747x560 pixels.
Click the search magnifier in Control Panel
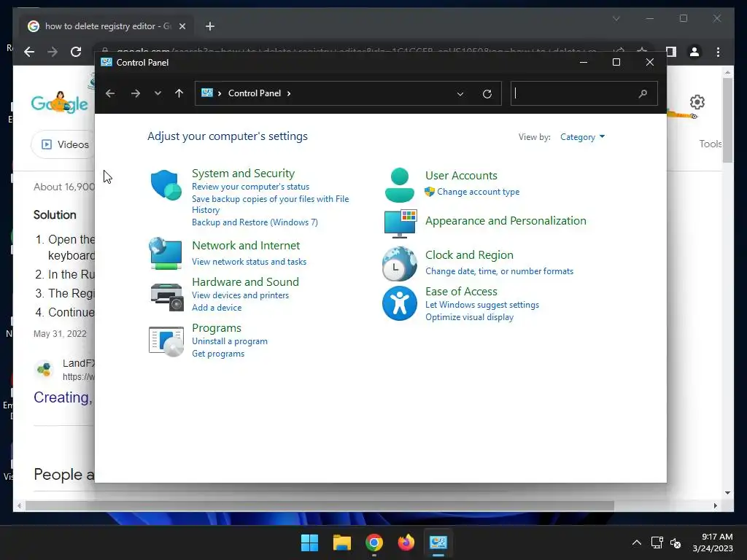click(643, 93)
